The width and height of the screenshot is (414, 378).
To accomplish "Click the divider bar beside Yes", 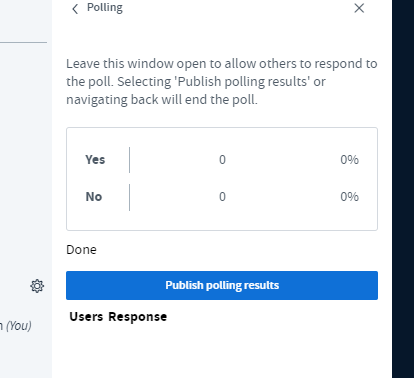I will [129, 160].
